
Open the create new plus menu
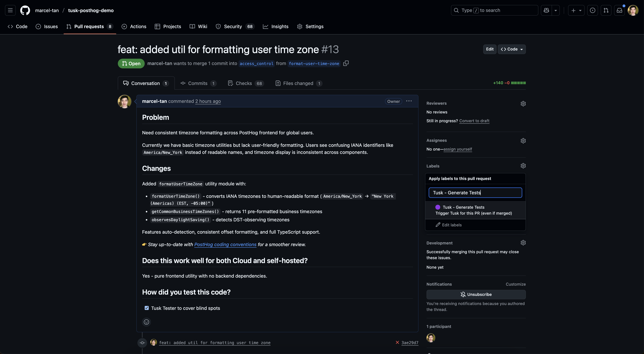click(576, 10)
